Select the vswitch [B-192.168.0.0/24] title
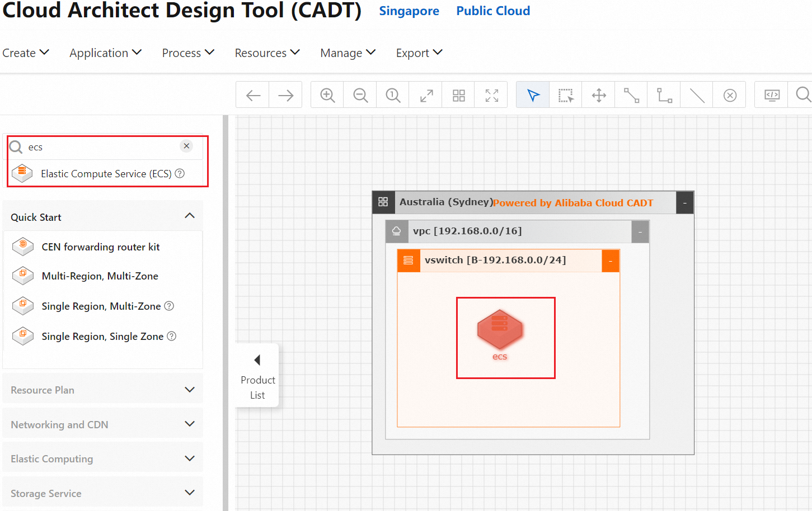Image resolution: width=812 pixels, height=511 pixels. tap(495, 260)
